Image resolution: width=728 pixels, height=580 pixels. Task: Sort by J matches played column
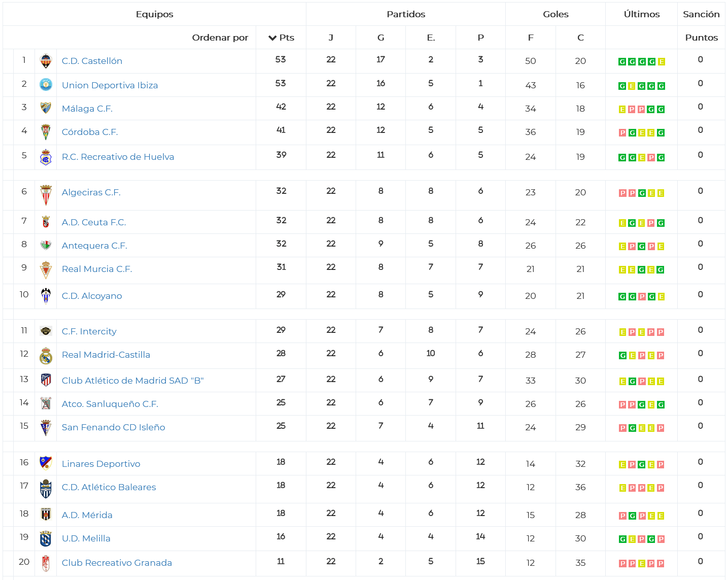coord(331,38)
